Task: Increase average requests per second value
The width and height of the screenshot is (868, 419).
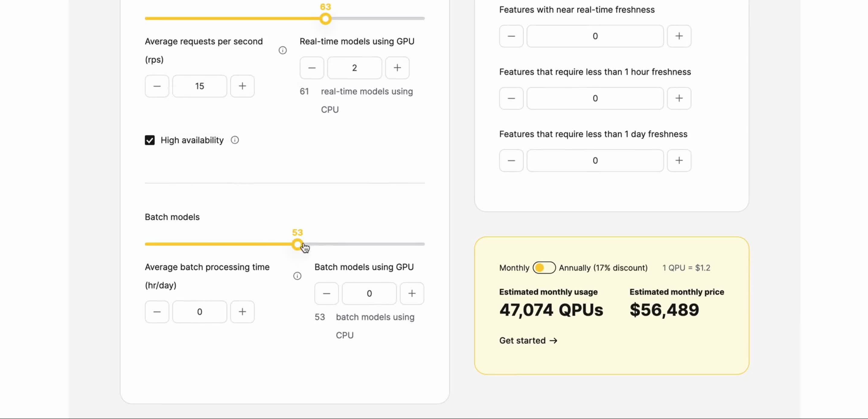Action: click(x=242, y=86)
